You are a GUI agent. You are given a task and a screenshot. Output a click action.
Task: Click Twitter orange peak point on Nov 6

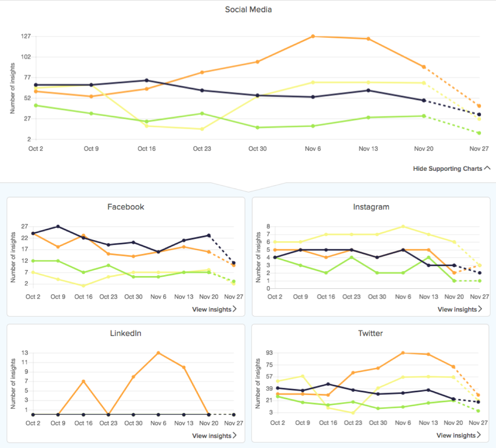[403, 353]
